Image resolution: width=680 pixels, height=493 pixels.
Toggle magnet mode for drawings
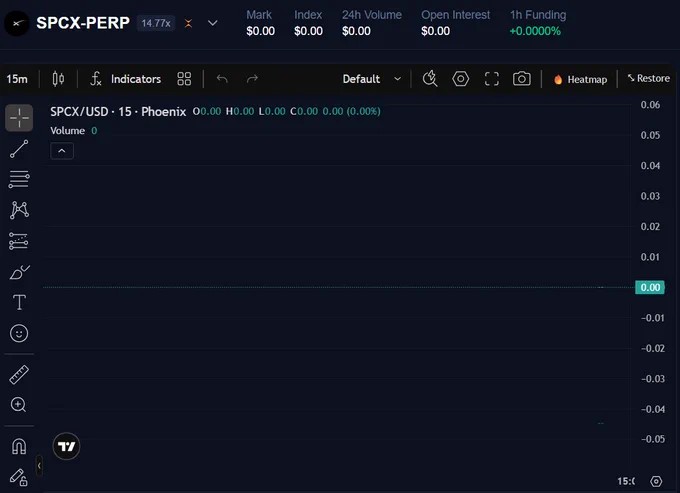19,446
